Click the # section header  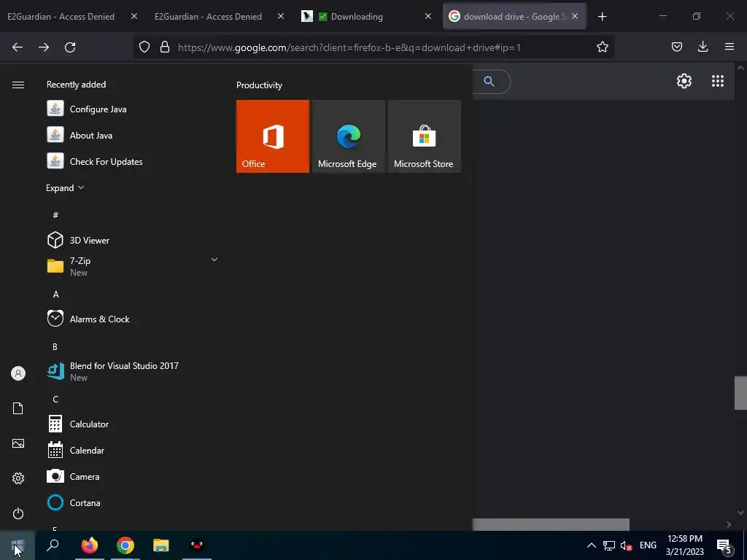coord(55,215)
